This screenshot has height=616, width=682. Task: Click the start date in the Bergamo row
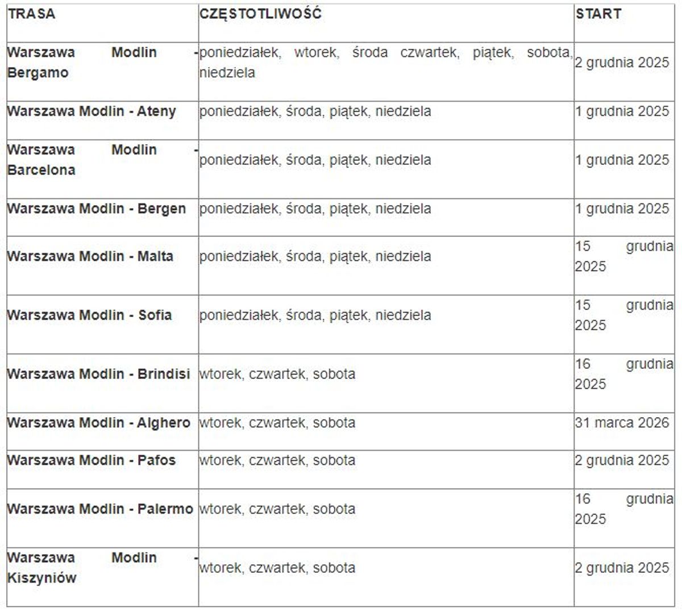(x=622, y=63)
